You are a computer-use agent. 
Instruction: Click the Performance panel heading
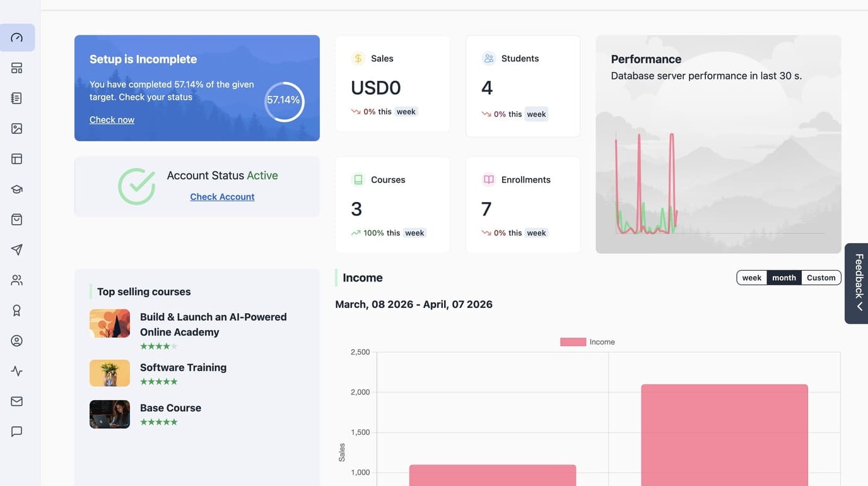click(646, 59)
